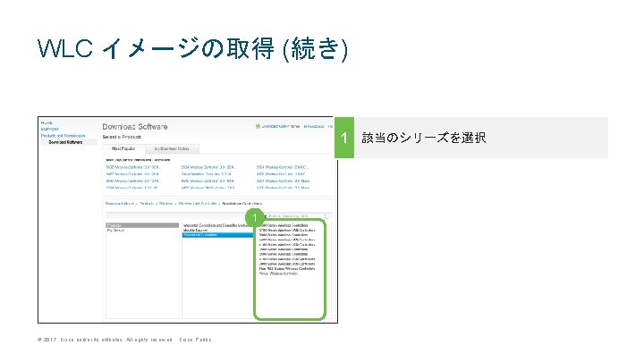Open Support link in left sidebar
The image size is (644, 362).
(x=49, y=130)
